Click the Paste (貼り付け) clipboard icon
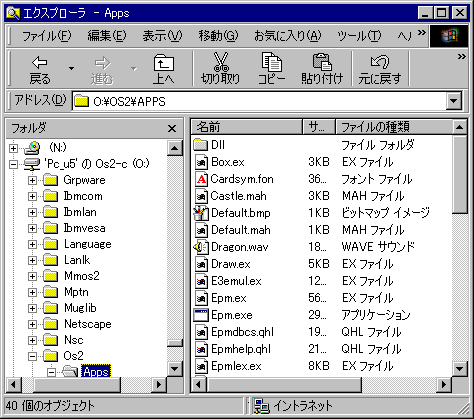Screen dimensions: 474x419 [322, 62]
